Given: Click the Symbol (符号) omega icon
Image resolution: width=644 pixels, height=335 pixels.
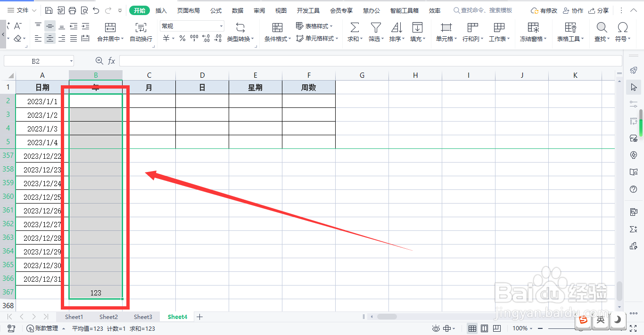Looking at the screenshot, I should click(x=623, y=27).
